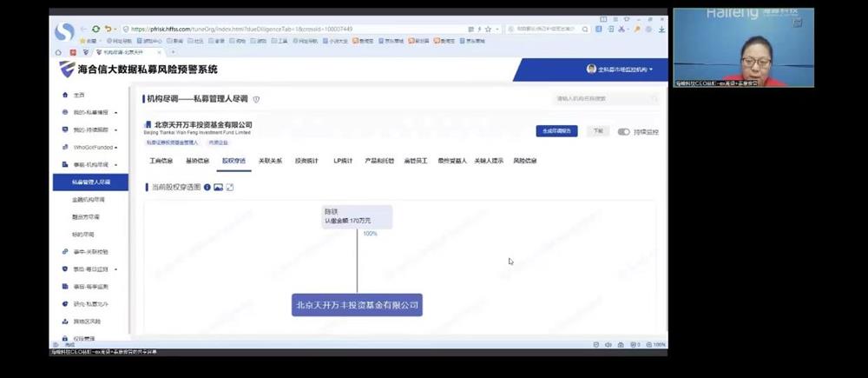This screenshot has width=868, height=378.
Task: Select 融资方尽调 in sidebar
Action: click(86, 216)
